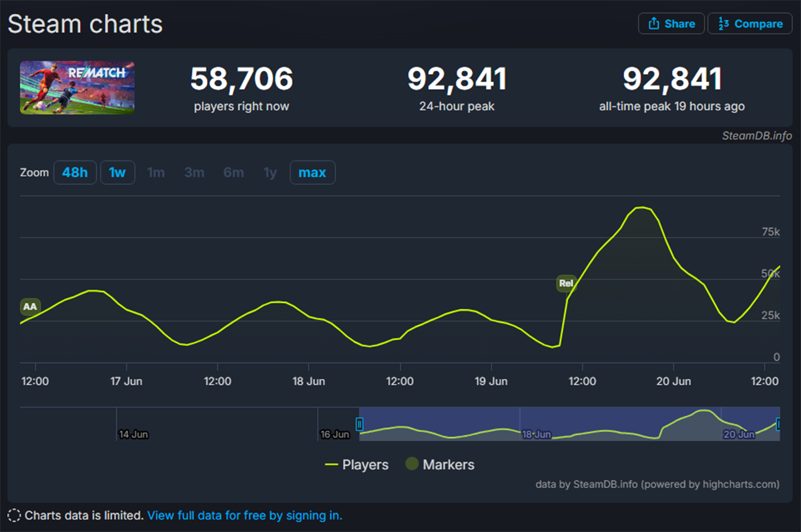The height and width of the screenshot is (532, 801).
Task: Click the Share button
Action: 671,23
